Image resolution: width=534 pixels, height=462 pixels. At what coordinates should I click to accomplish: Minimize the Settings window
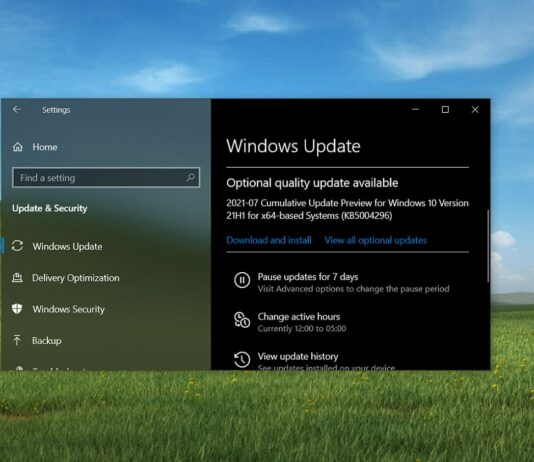[415, 109]
